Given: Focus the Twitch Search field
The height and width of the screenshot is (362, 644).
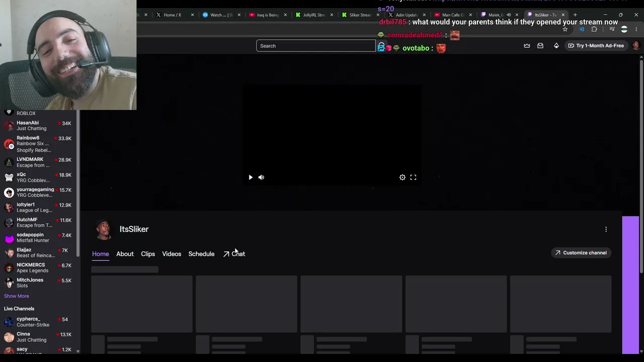Looking at the screenshot, I should coord(316,46).
